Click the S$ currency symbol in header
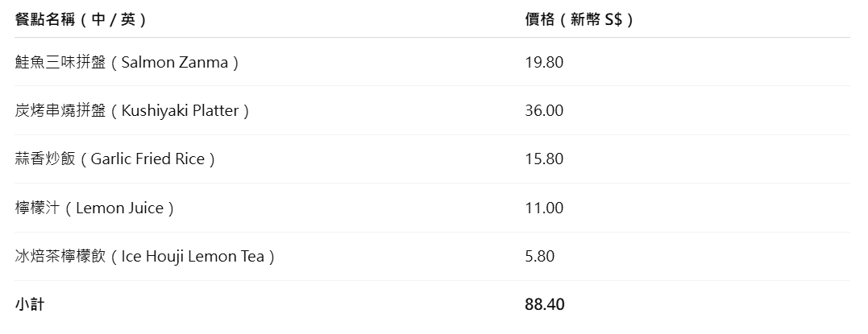The image size is (868, 334). click(x=614, y=19)
